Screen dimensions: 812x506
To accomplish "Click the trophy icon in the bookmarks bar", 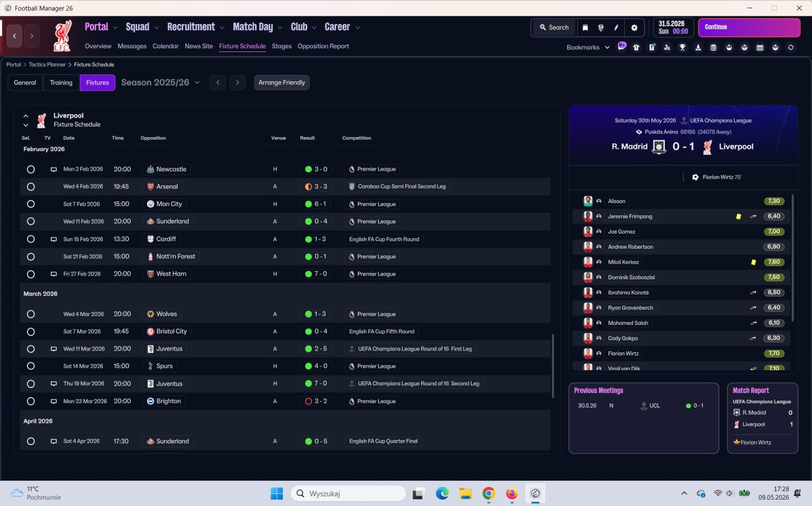I will click(x=683, y=47).
